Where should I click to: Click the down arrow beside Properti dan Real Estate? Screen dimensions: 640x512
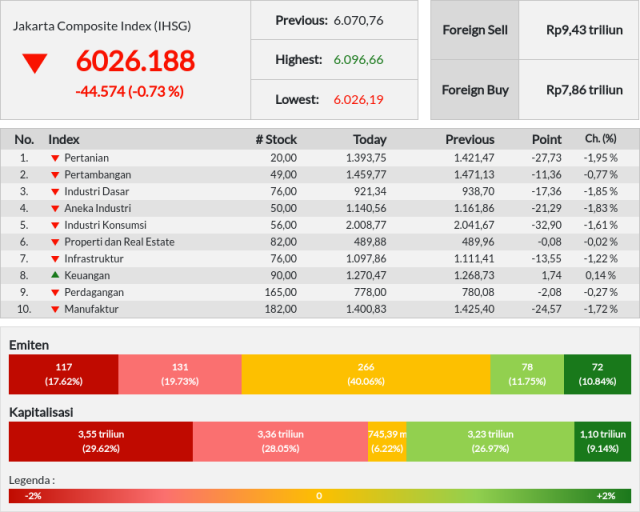[55, 242]
